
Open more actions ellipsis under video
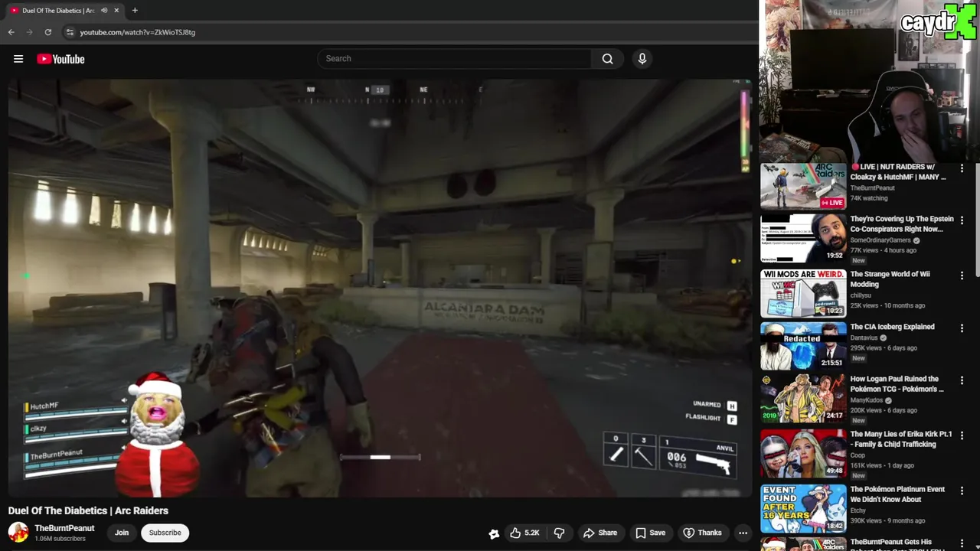click(x=743, y=533)
